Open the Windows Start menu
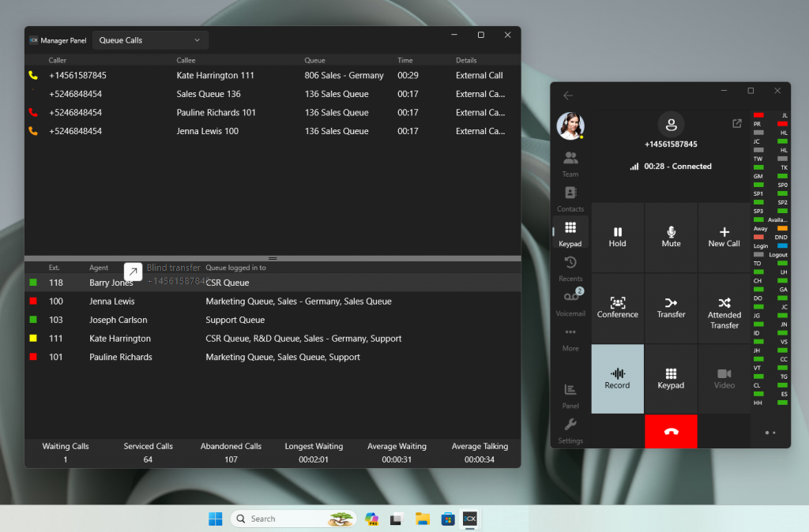The image size is (809, 532). pos(215,519)
